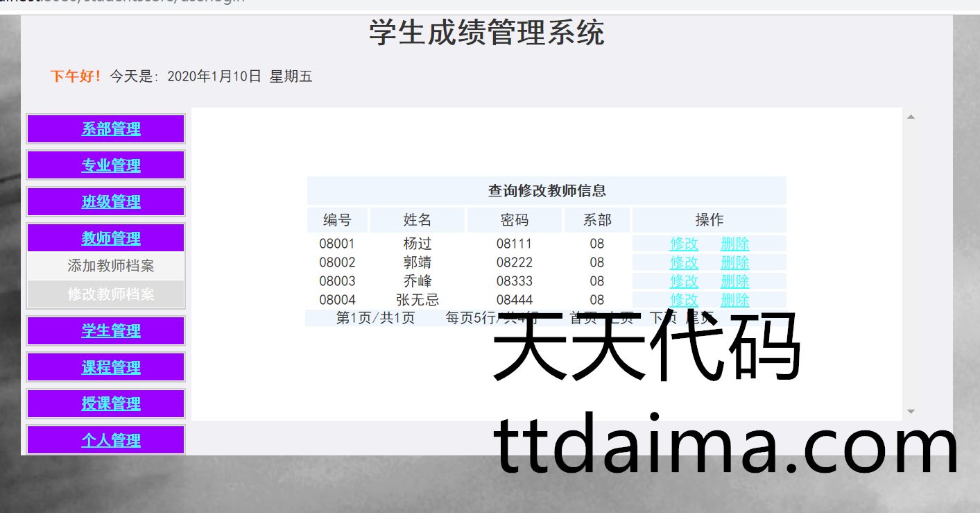Viewport: 980px width, 513px height.
Task: Open the 课程管理 menu
Action: point(111,368)
